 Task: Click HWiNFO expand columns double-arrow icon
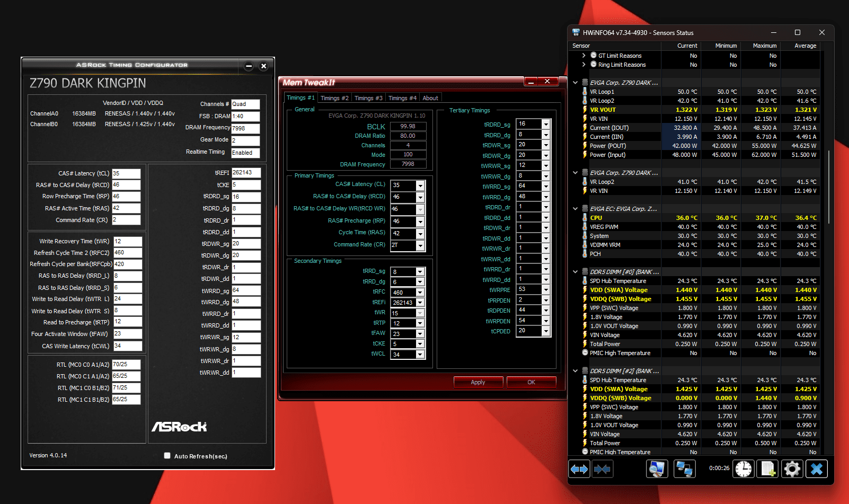pos(579,469)
